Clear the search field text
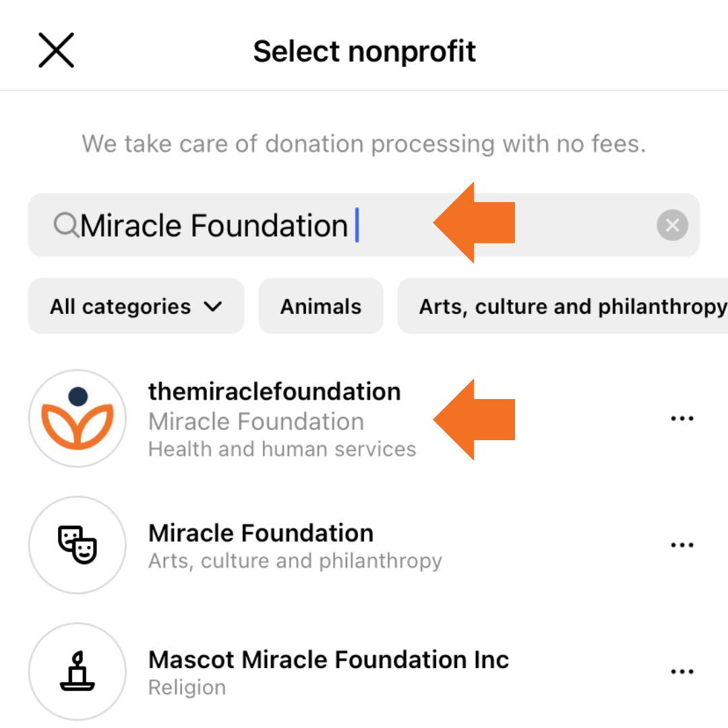728x728 pixels. click(672, 225)
